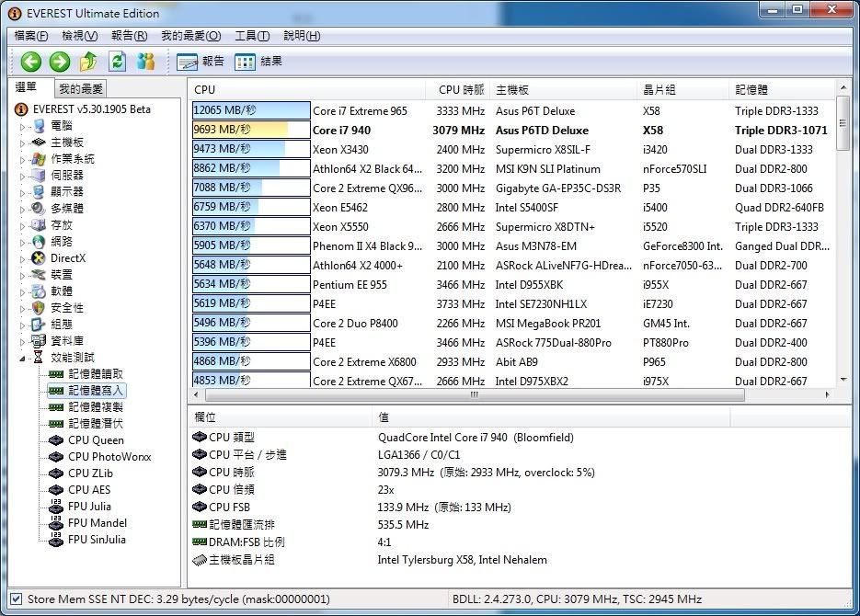Expand the 資料庫 tree node

[22, 341]
